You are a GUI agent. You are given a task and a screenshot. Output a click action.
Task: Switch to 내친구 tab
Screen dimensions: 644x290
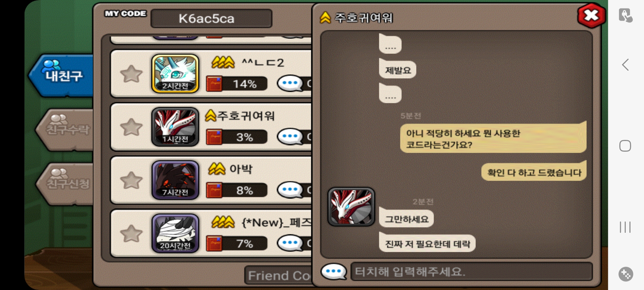[x=62, y=75]
